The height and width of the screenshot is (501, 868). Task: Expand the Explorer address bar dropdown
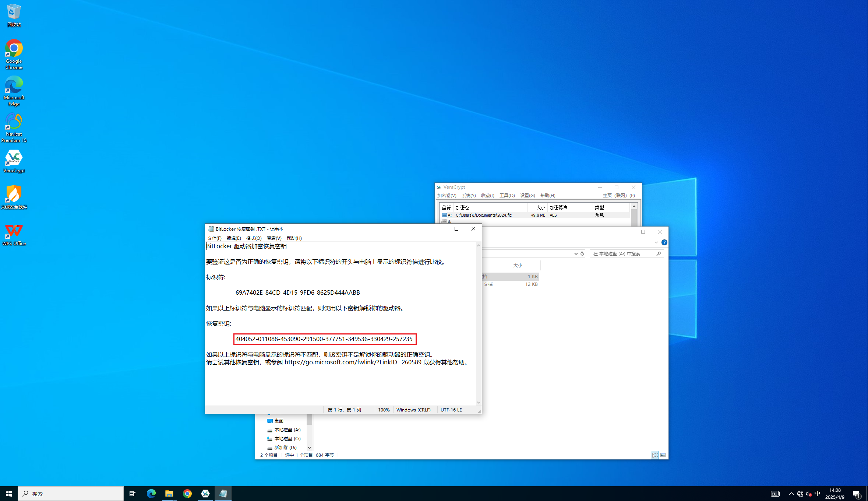coord(576,253)
